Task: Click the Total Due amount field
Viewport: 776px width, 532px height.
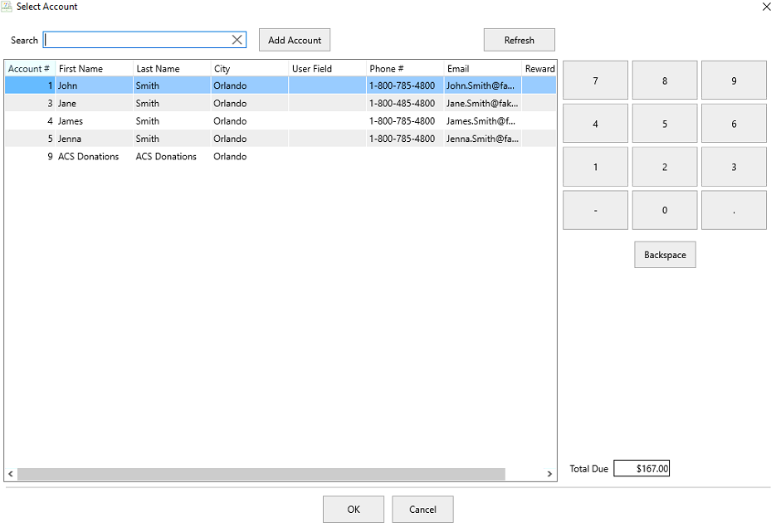Action: [x=642, y=468]
